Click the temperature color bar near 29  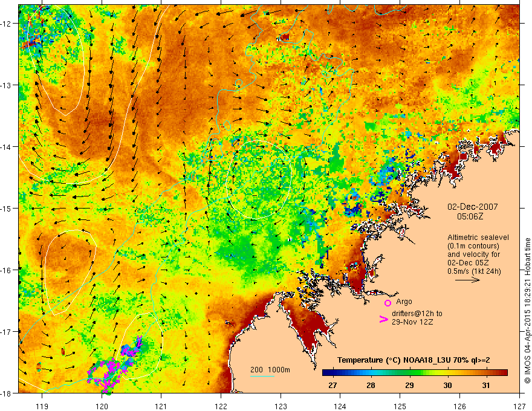click(409, 373)
